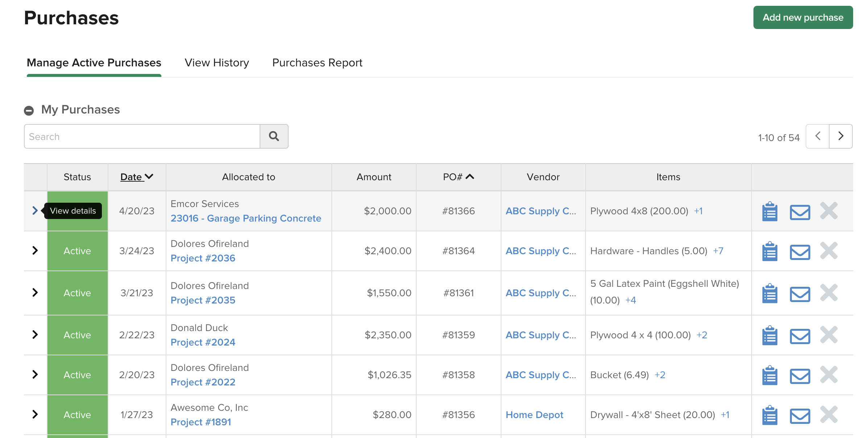Image resolution: width=868 pixels, height=438 pixels.
Task: Click the clipboard icon for Project #2024 row
Action: click(769, 335)
